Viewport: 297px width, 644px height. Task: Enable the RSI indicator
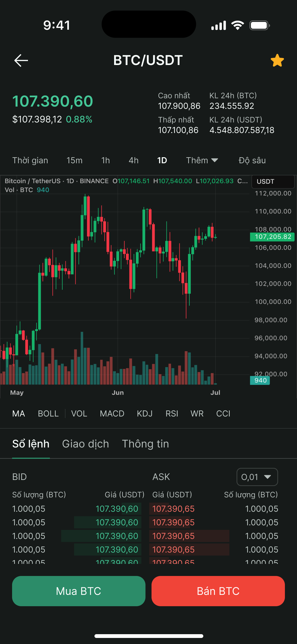pyautogui.click(x=172, y=413)
